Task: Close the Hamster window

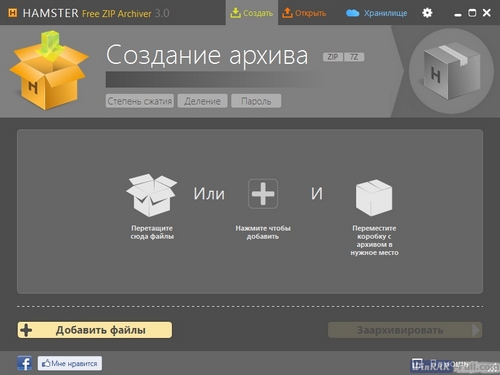Action: tap(487, 13)
